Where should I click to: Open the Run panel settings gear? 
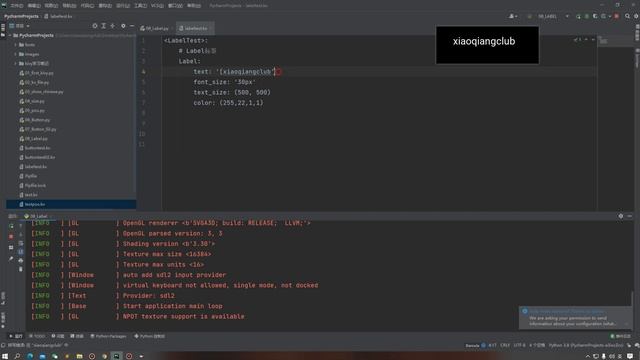coord(621,216)
